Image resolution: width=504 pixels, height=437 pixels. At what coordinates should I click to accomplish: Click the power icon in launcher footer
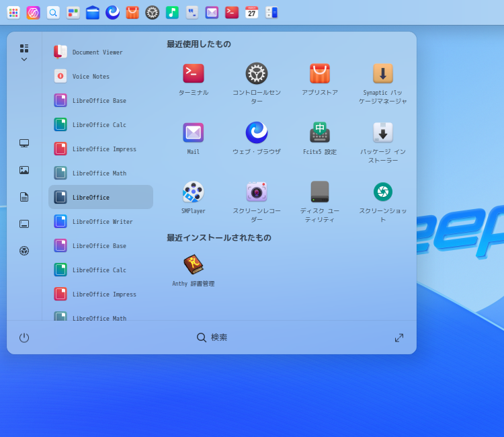tap(24, 337)
